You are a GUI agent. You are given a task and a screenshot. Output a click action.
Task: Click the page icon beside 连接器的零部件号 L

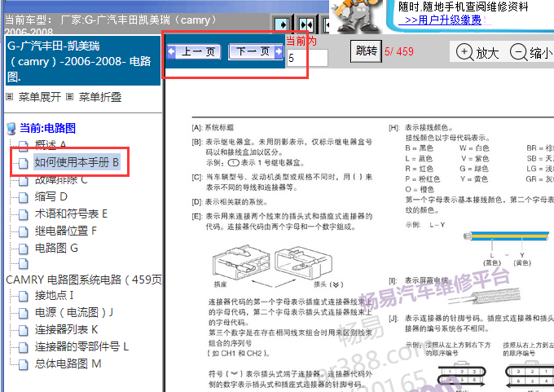tap(24, 347)
